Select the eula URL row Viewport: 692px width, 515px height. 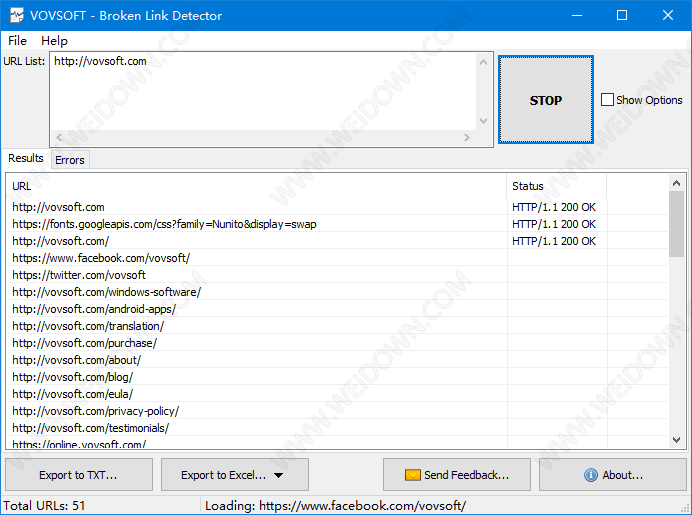337,394
